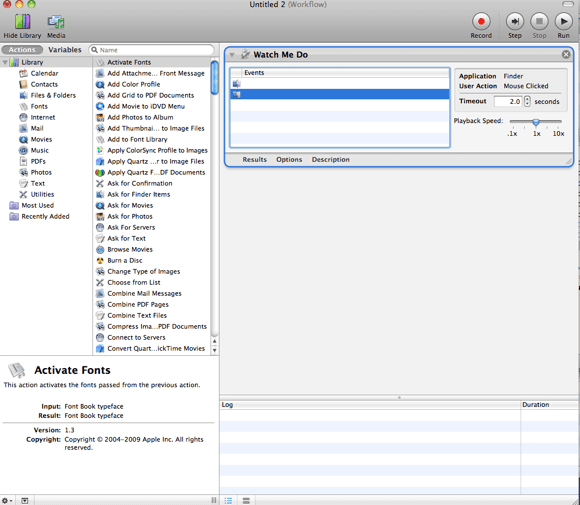Start recording with the Record button
580x505 pixels.
pos(481,21)
